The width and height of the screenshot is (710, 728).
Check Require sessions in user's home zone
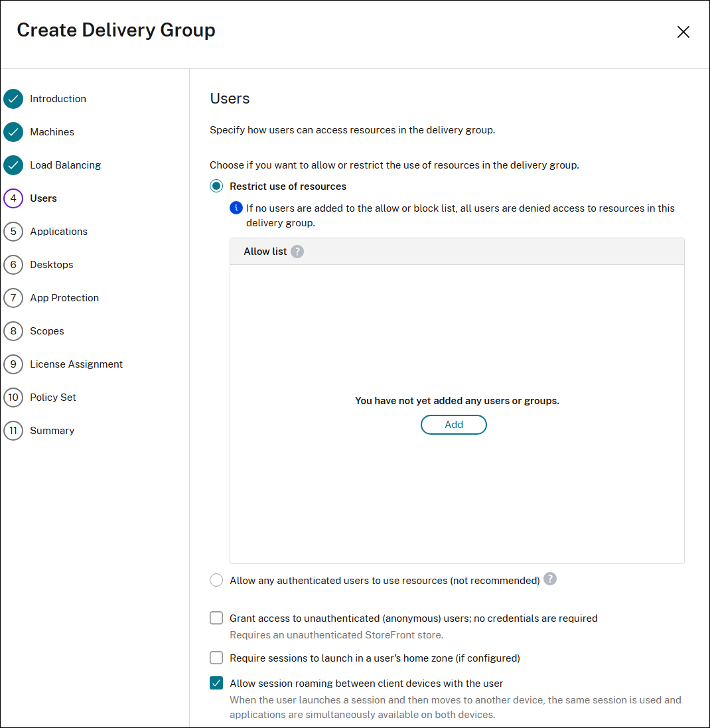(x=216, y=658)
